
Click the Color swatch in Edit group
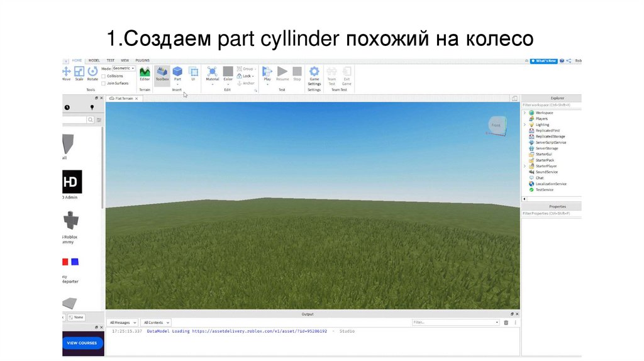pos(228,72)
